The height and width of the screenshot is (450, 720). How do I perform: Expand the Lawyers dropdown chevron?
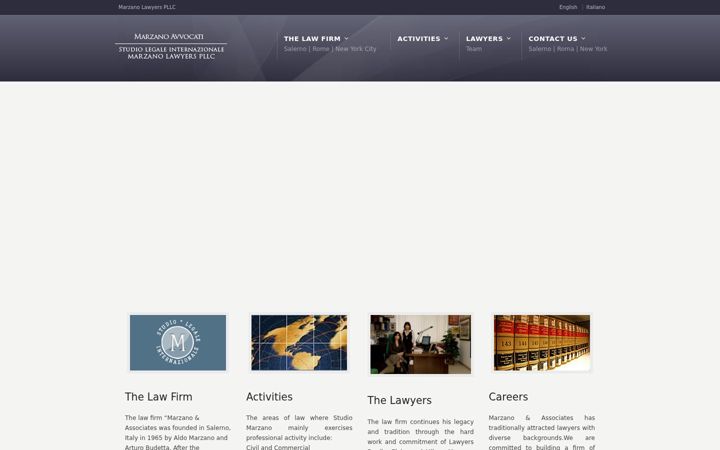tap(508, 39)
